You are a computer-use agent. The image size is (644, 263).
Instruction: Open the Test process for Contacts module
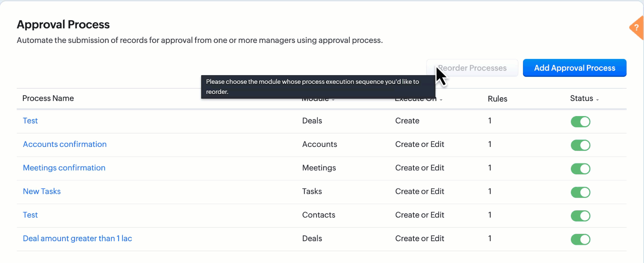30,215
